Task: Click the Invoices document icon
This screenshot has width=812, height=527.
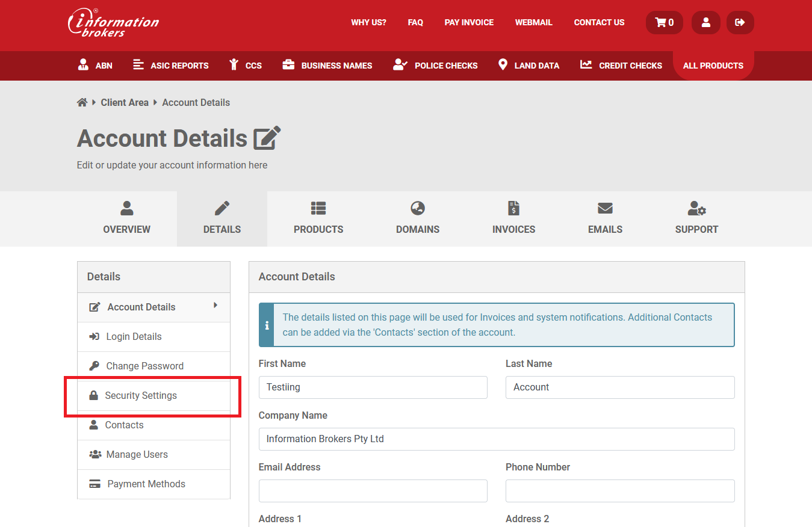Action: pos(513,208)
